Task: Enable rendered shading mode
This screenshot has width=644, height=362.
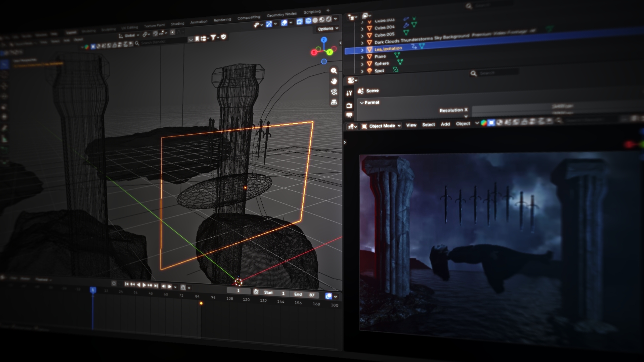Action: (329, 19)
